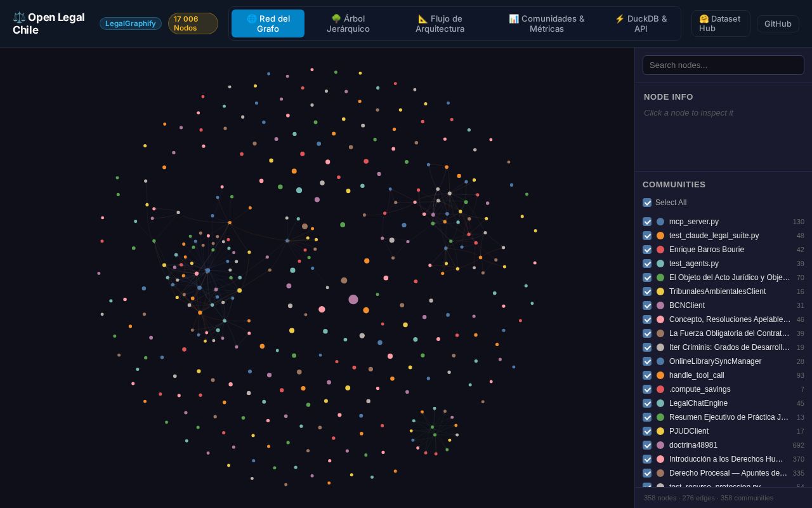The image size is (812, 508).
Task: Focus the Search nodes field
Action: click(723, 65)
